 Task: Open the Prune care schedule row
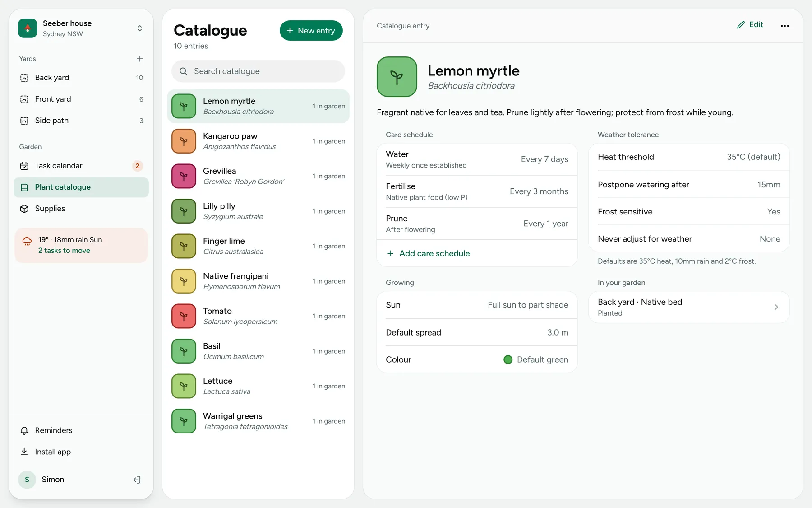[x=477, y=224]
